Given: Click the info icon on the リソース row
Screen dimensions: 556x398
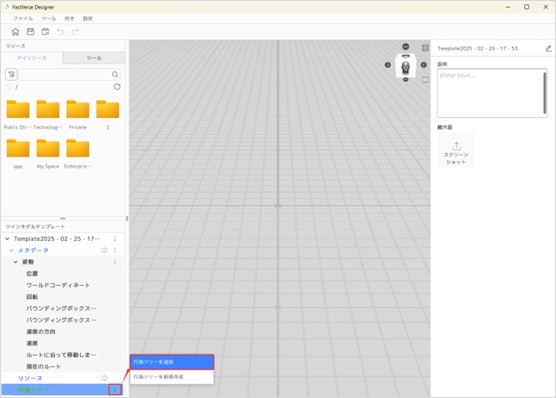Looking at the screenshot, I should pos(104,378).
